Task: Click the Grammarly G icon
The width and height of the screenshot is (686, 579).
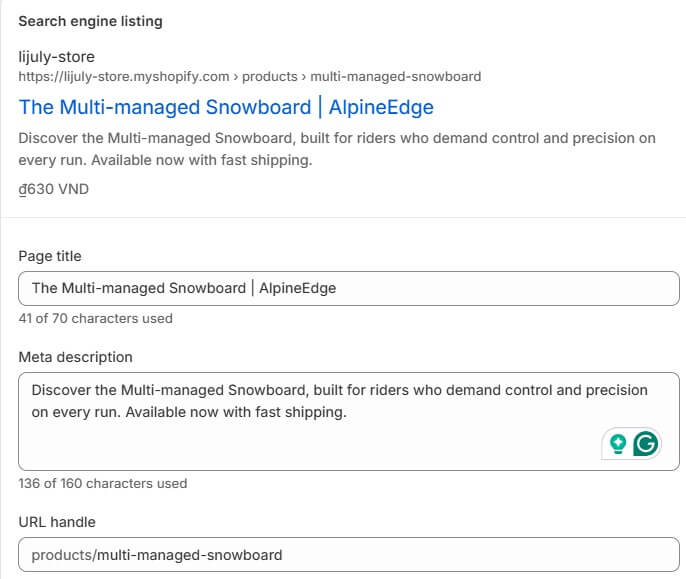Action: [x=646, y=444]
